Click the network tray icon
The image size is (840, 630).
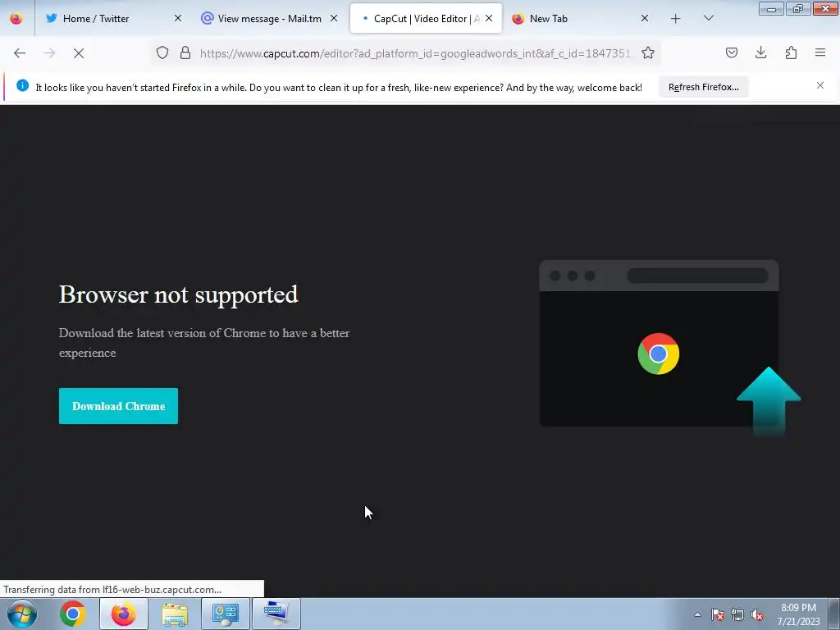(737, 614)
